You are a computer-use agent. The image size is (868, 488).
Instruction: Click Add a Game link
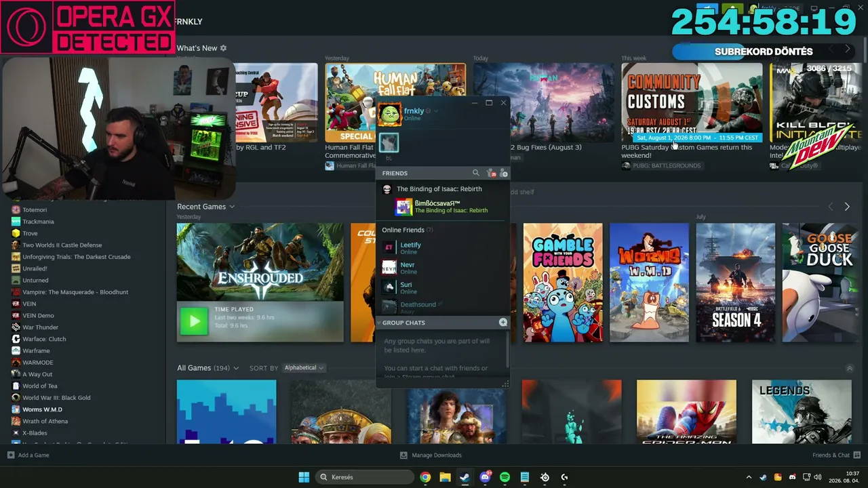33,455
